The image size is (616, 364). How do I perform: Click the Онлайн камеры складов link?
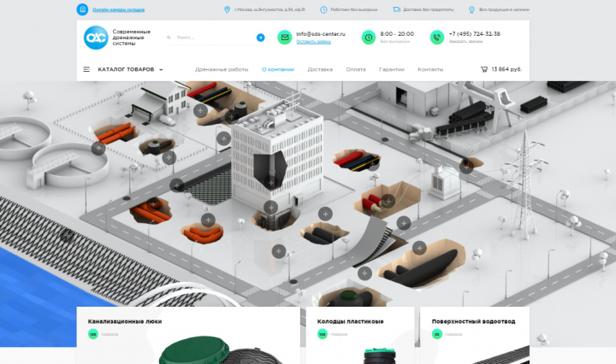(118, 9)
